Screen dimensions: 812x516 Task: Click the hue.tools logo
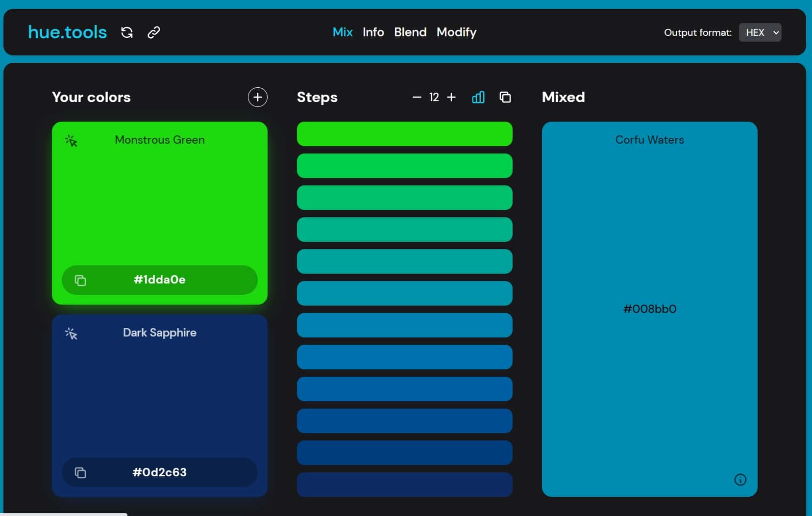pos(67,32)
